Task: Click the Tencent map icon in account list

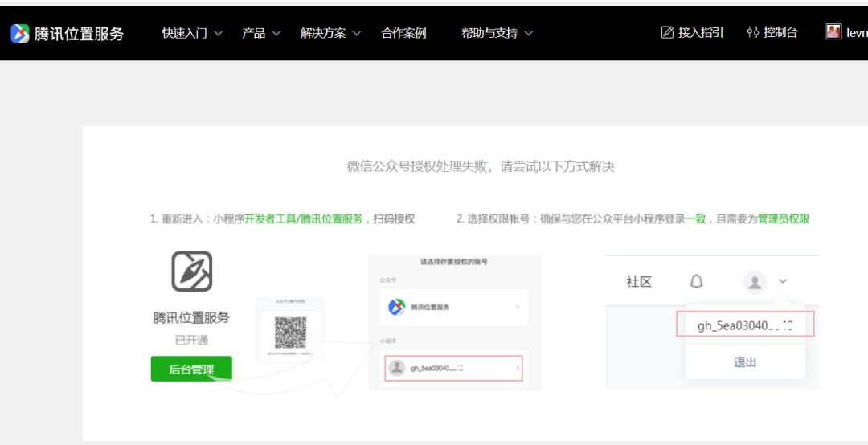Action: click(397, 307)
